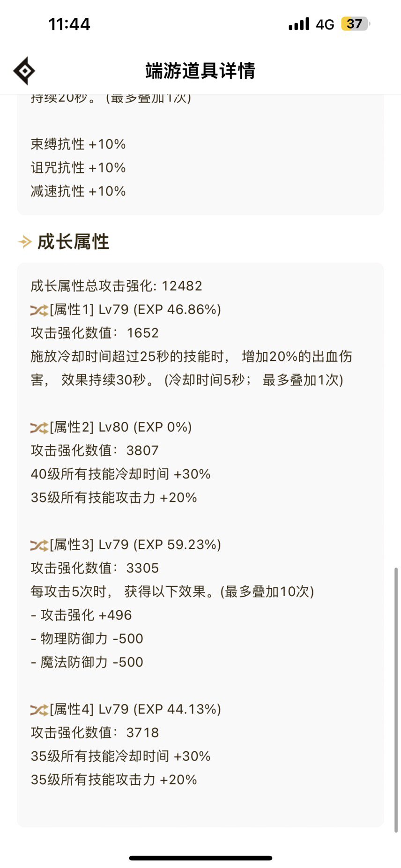Tap the [属性1] Lv79 header line
401x868 pixels.
pyautogui.click(x=135, y=309)
